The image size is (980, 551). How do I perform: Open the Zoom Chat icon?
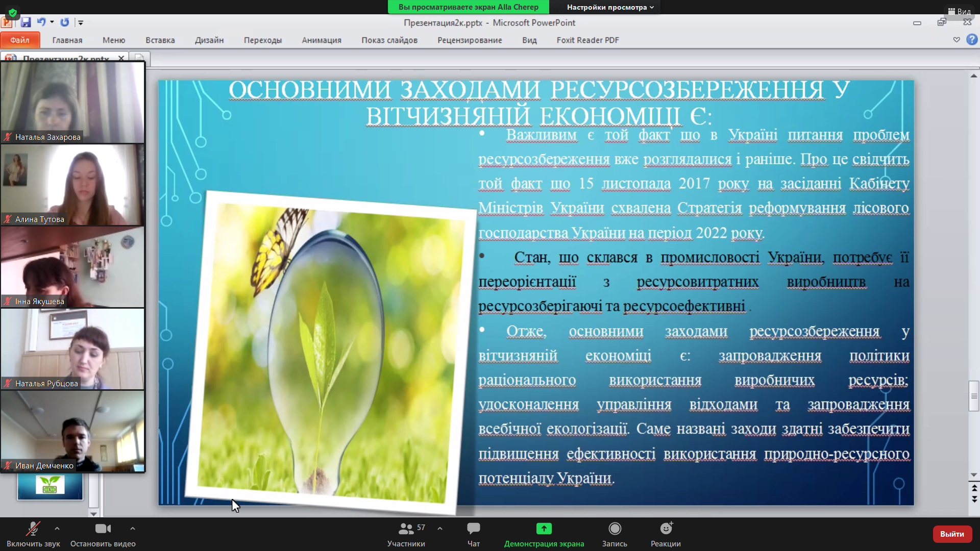[473, 529]
